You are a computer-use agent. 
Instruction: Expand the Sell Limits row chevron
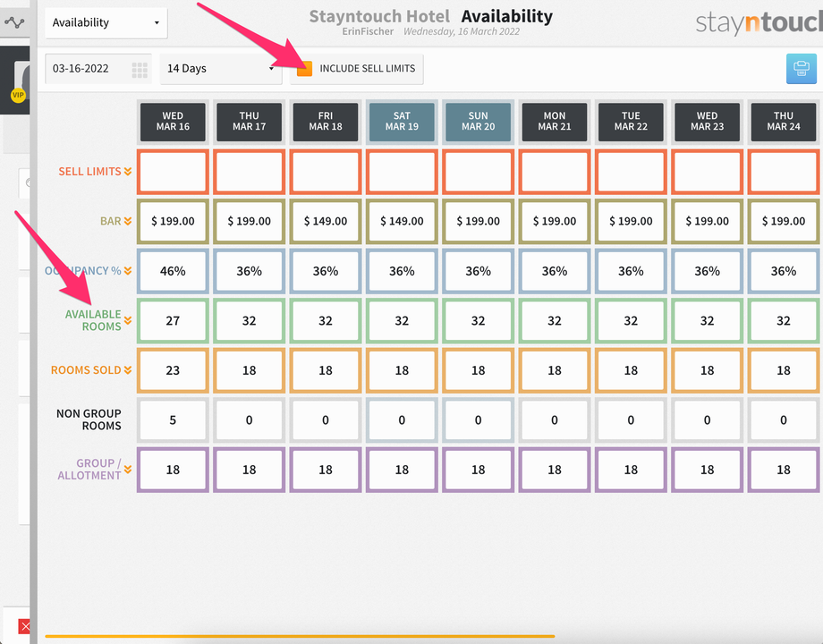[128, 172]
